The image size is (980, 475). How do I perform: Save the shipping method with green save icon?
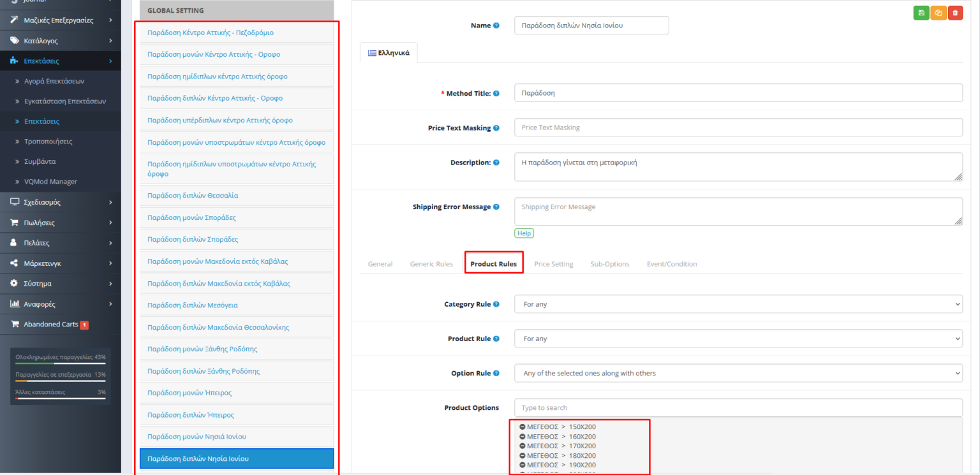pos(921,12)
